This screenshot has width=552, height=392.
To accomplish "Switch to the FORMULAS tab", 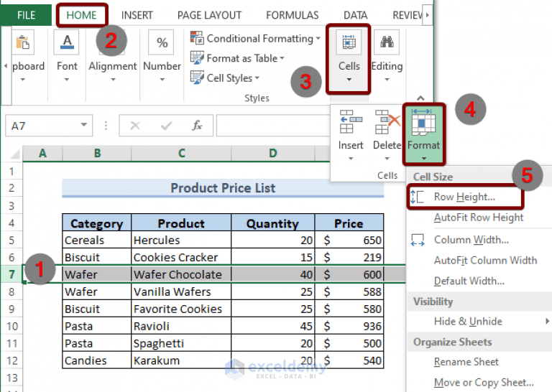I will point(293,15).
